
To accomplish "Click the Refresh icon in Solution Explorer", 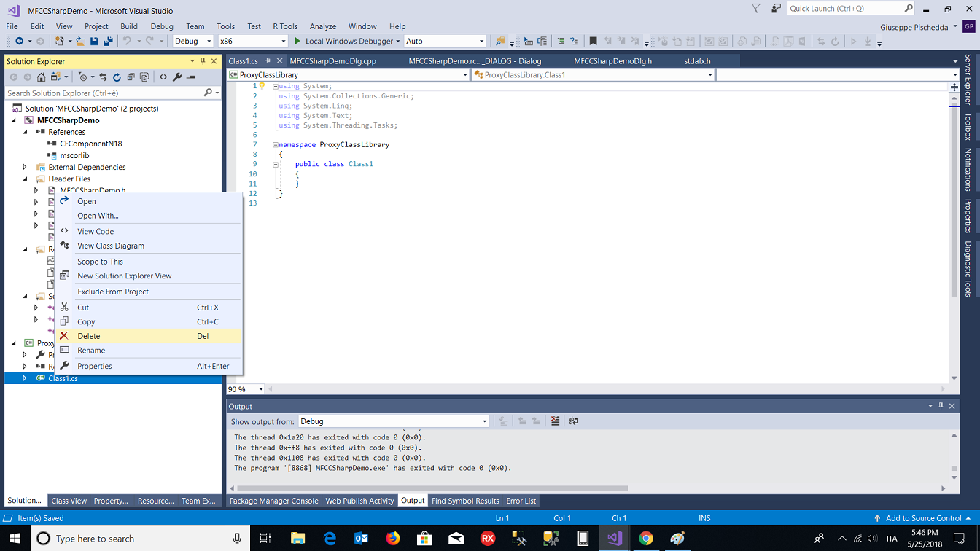I will (117, 77).
